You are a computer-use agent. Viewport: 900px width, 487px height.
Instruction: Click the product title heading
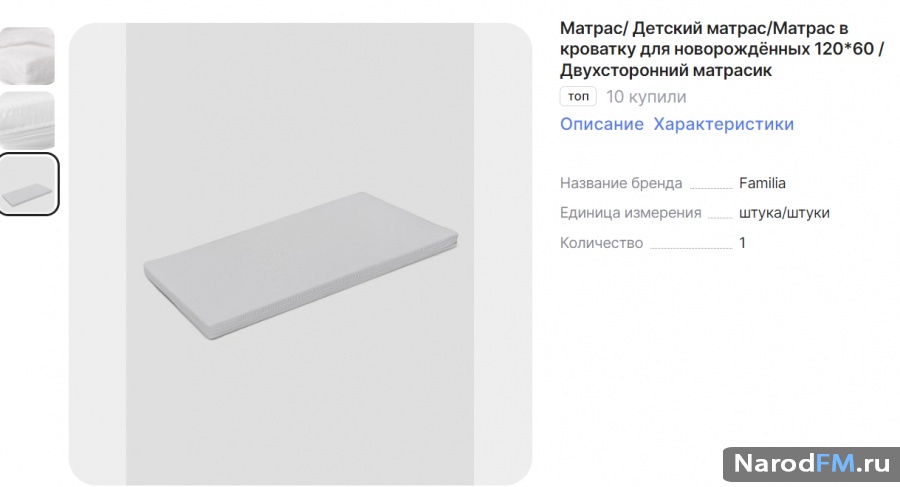click(722, 49)
